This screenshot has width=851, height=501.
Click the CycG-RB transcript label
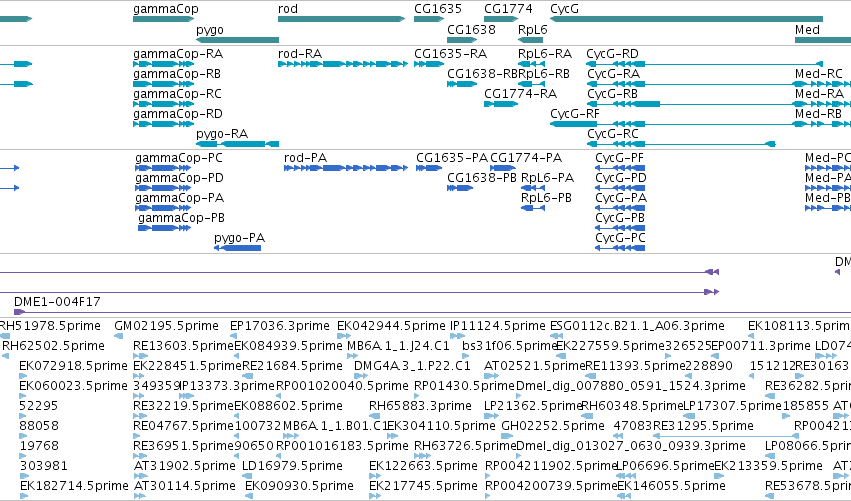(x=612, y=94)
